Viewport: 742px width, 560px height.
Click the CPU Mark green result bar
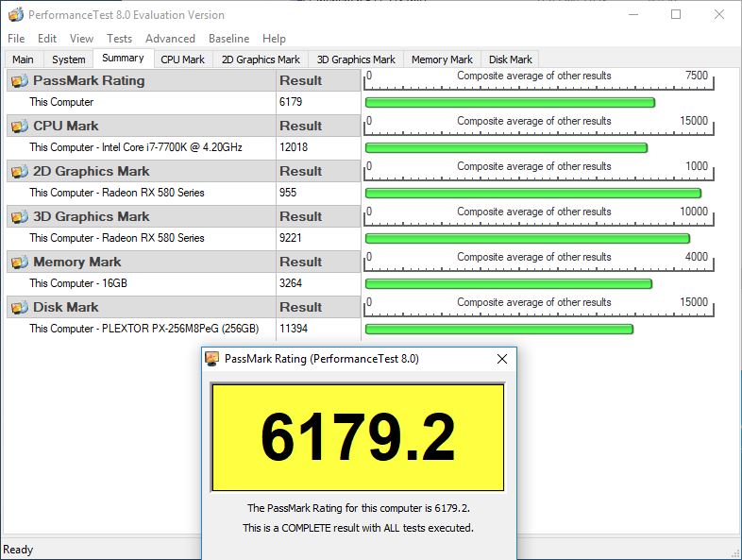[x=505, y=148]
